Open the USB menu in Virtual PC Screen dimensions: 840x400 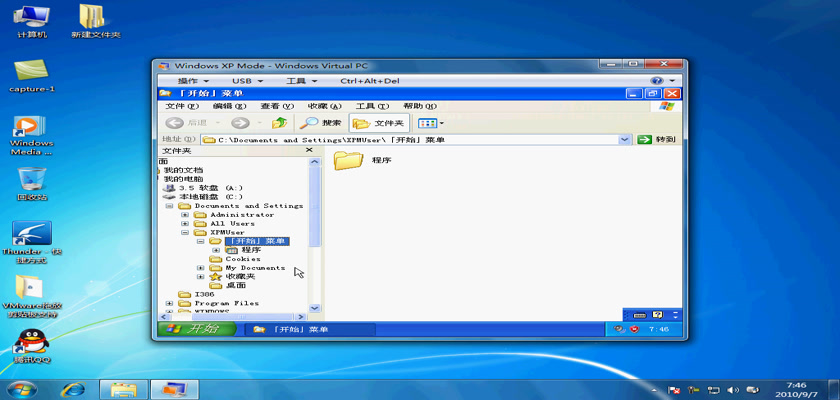[x=246, y=81]
